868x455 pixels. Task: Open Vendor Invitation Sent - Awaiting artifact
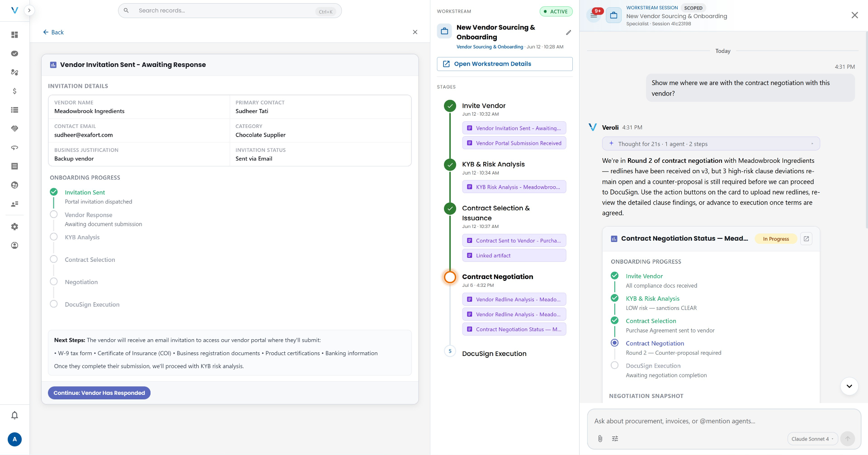click(x=514, y=128)
